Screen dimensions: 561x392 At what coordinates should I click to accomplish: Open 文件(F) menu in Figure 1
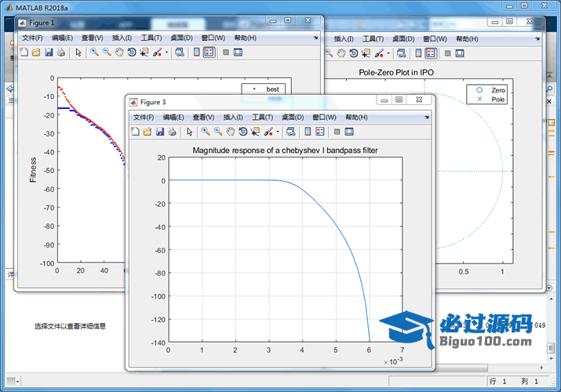point(32,38)
